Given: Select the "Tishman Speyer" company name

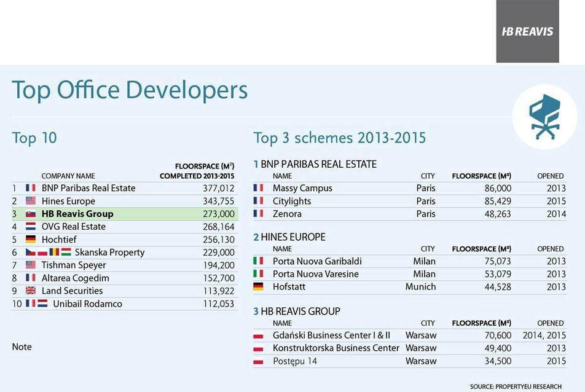Looking at the screenshot, I should pyautogui.click(x=74, y=265).
